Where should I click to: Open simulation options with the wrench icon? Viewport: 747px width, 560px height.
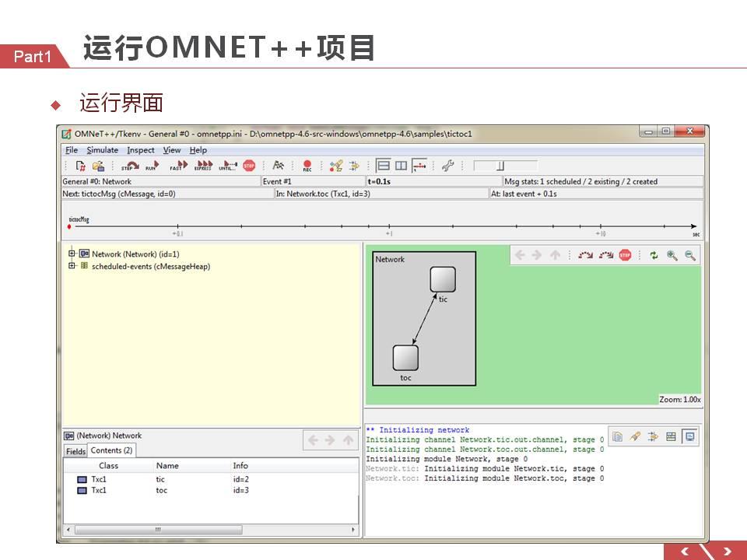coord(447,165)
